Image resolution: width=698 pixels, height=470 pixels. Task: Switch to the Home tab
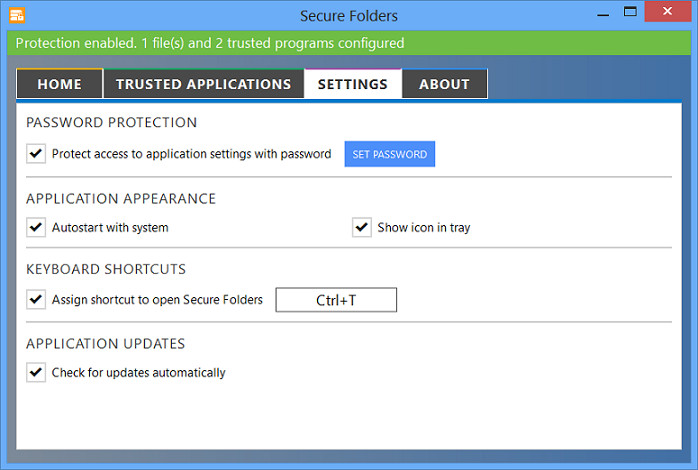(x=60, y=84)
